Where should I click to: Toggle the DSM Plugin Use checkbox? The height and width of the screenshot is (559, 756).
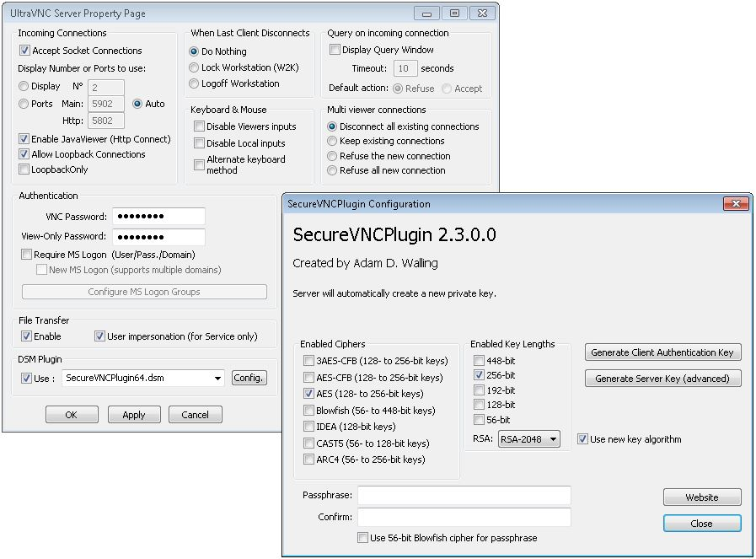(x=26, y=378)
